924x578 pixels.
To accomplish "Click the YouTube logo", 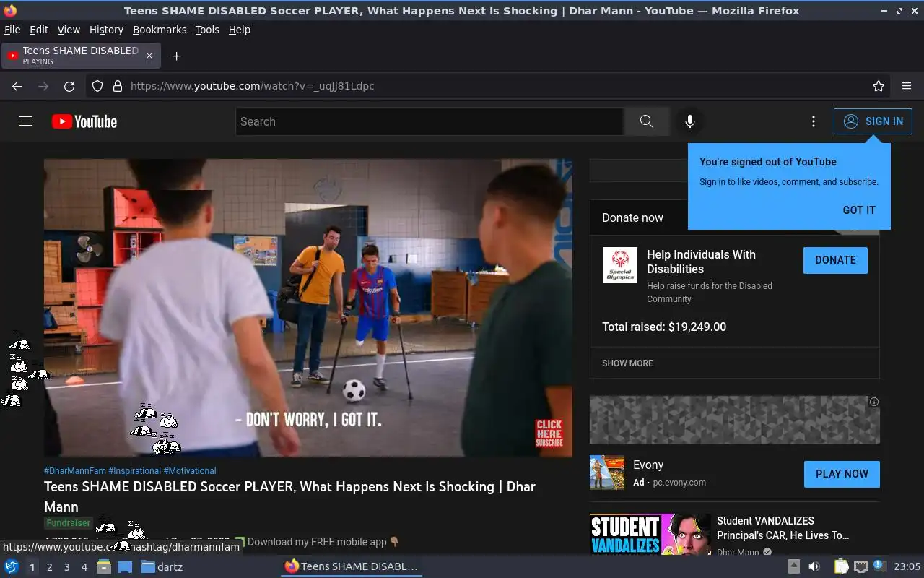I will [x=84, y=121].
